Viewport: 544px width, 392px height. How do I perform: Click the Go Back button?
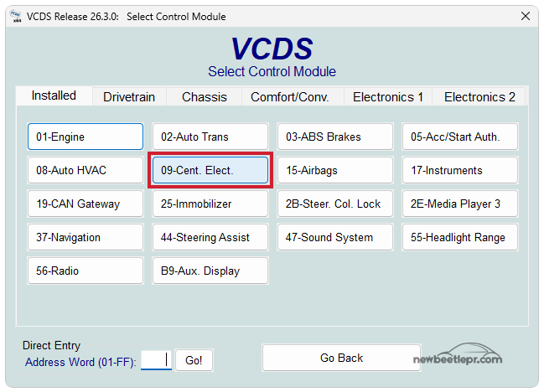click(341, 358)
